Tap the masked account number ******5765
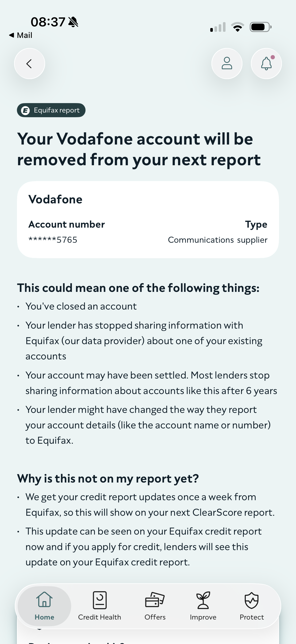296x644 pixels. pos(53,240)
